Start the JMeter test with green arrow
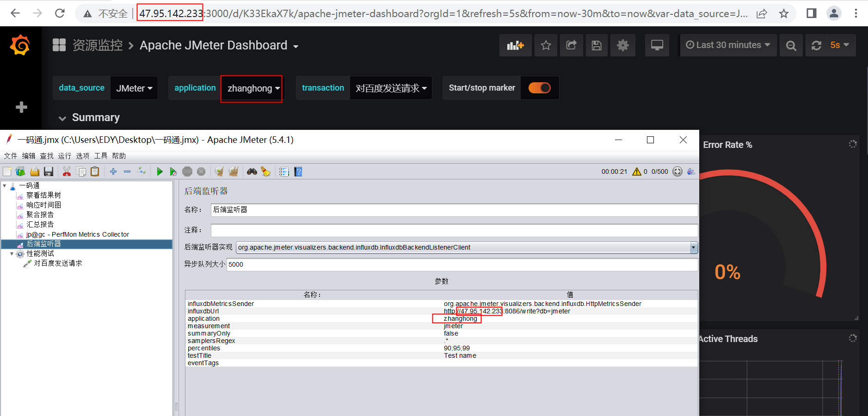This screenshot has width=868, height=416. pyautogui.click(x=160, y=172)
